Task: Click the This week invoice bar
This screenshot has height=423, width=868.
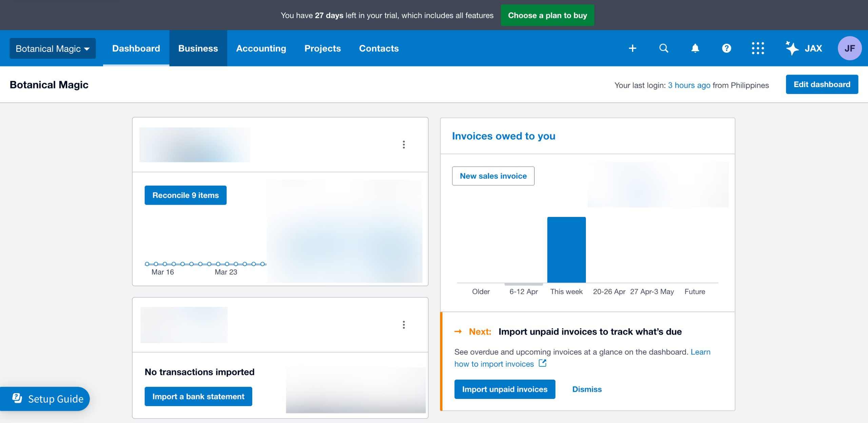Action: (566, 249)
